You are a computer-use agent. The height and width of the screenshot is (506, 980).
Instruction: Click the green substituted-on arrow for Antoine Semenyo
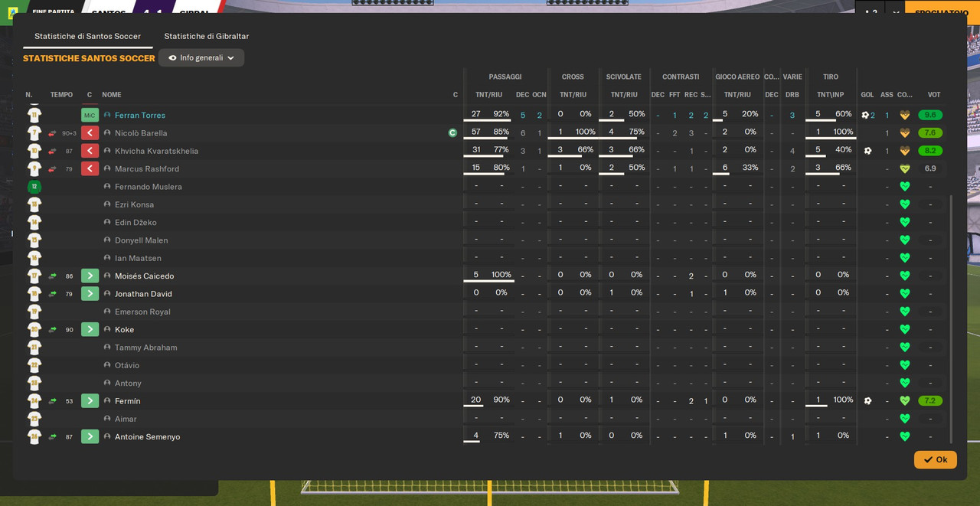(x=90, y=436)
